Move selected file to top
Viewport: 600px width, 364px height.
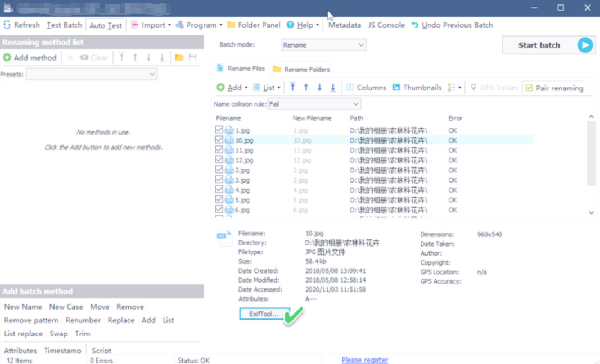[293, 87]
